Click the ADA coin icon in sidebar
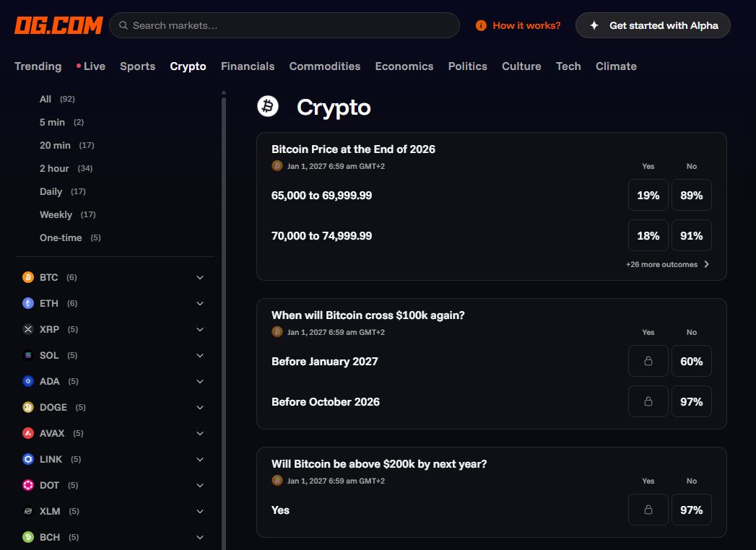This screenshot has height=550, width=756. (x=28, y=381)
